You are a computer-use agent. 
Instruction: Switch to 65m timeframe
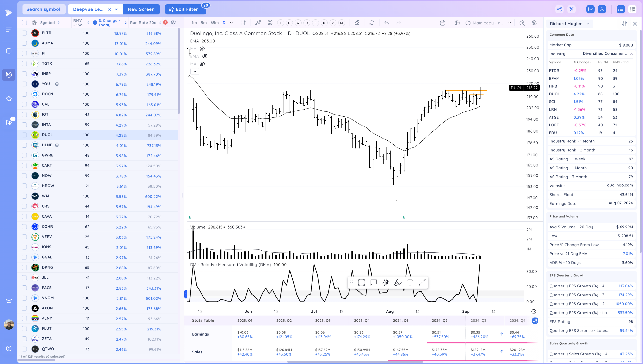pos(214,23)
